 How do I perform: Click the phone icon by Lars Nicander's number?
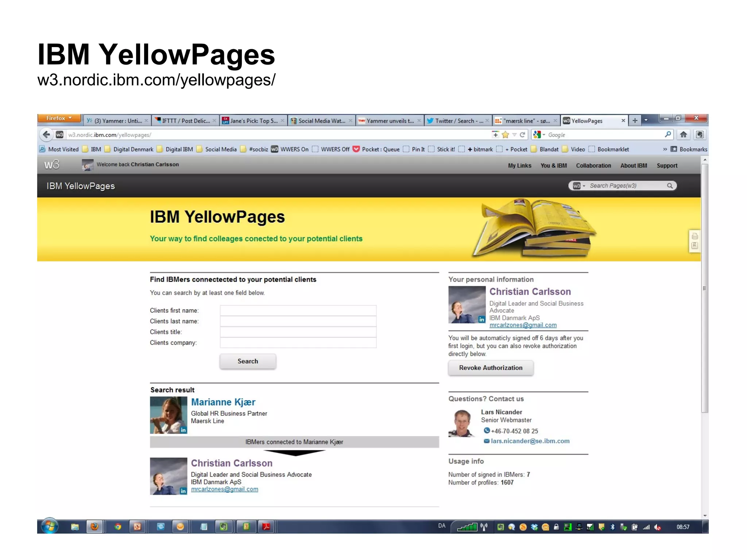(487, 431)
